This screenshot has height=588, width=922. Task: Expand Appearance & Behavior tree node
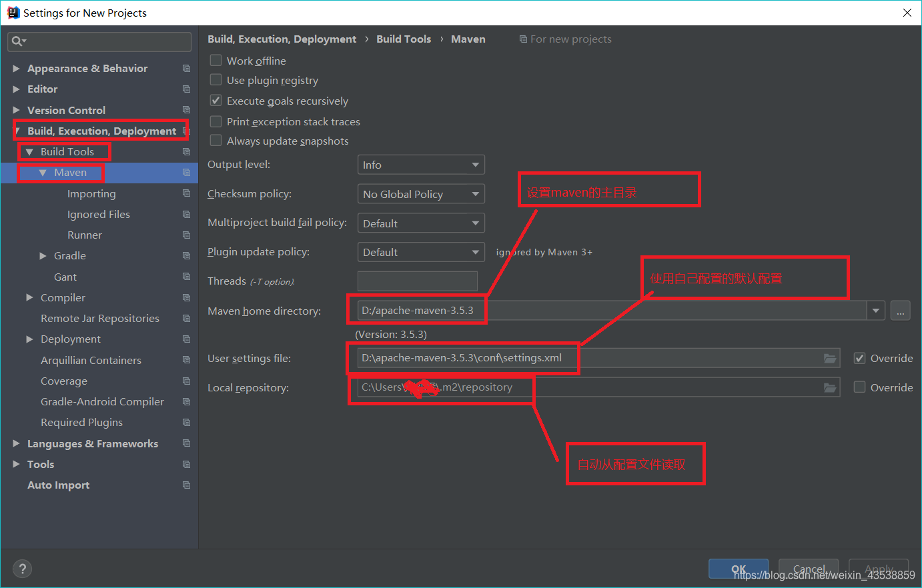(17, 69)
